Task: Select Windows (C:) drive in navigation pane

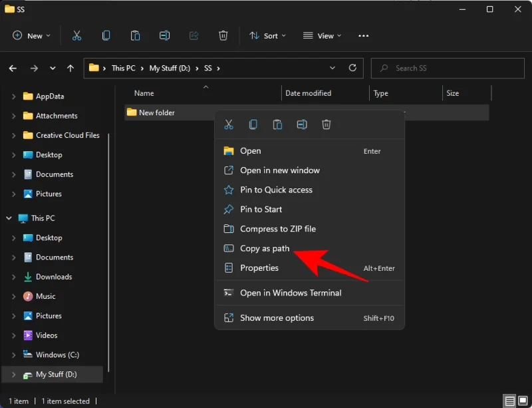Action: 57,355
